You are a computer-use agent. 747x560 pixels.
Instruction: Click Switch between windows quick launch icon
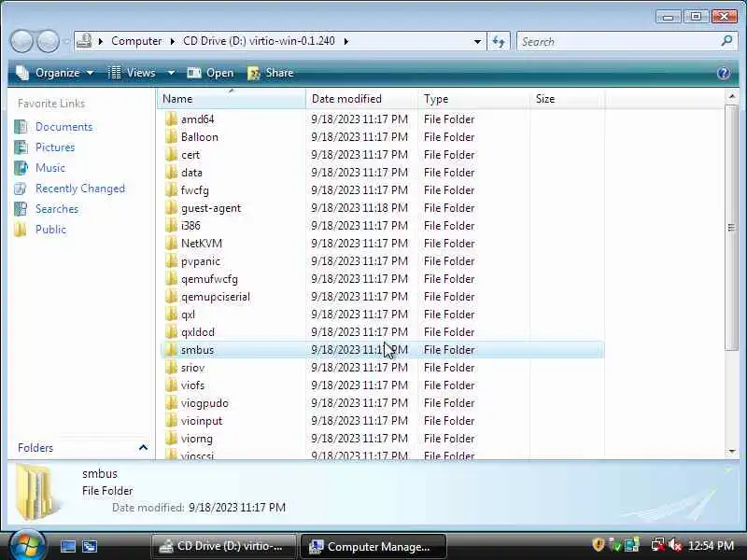90,546
